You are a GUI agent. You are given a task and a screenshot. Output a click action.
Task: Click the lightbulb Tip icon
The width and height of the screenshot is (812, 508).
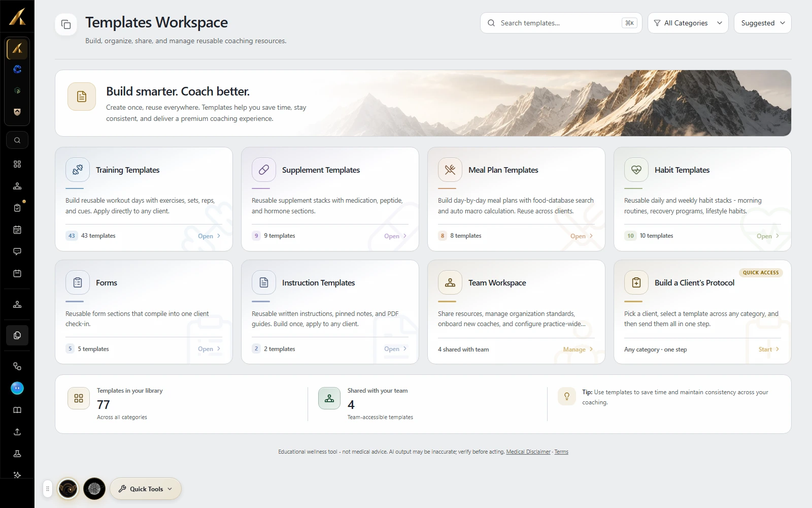[x=567, y=396]
